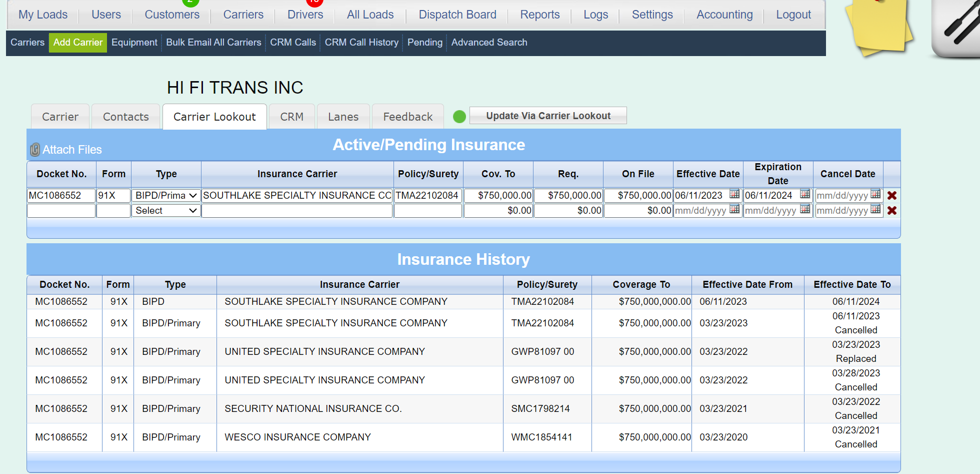Screen dimensions: 980x474
Task: Open the CRM tab
Action: (x=292, y=117)
